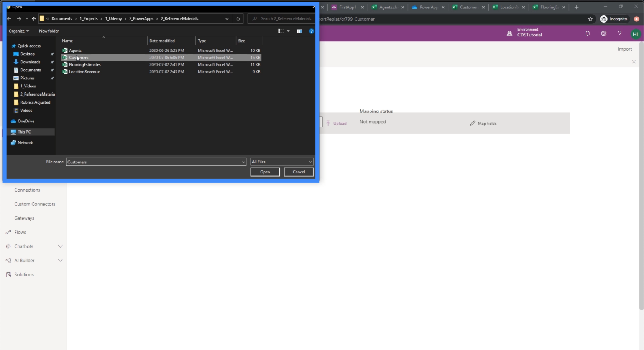Open Power Apps help question mark

click(620, 34)
